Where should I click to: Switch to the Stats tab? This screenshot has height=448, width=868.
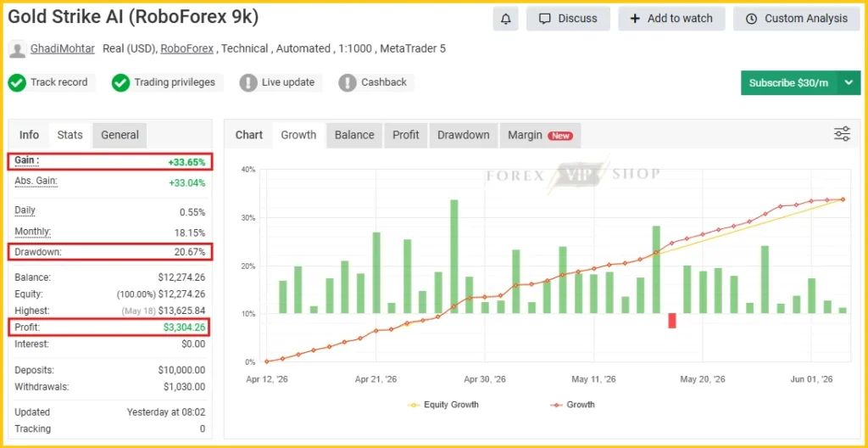[70, 135]
